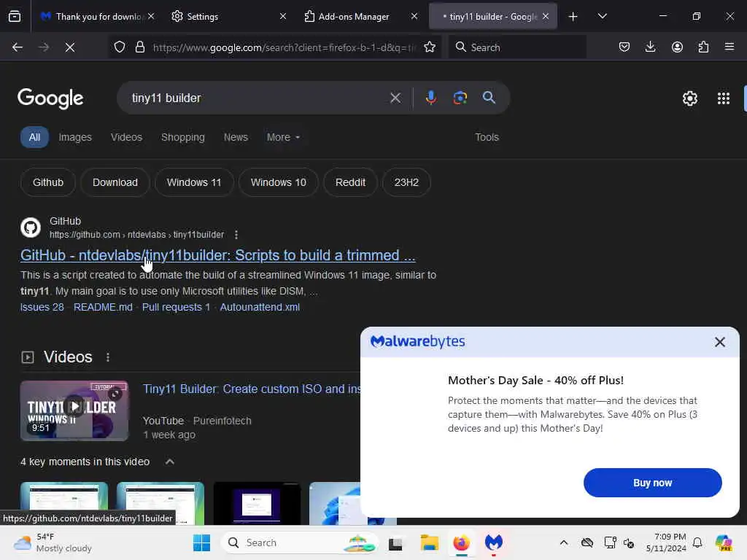Open Firefox View tab list icon

pos(15,16)
